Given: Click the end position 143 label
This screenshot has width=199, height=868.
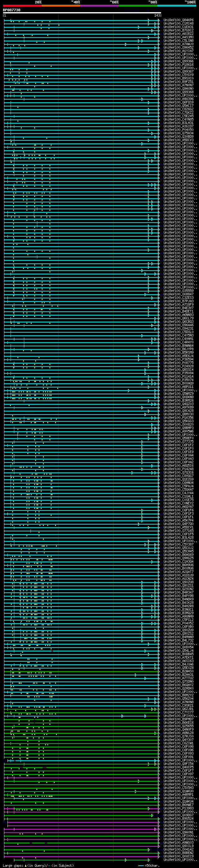Looking at the screenshot, I should tap(157, 16).
